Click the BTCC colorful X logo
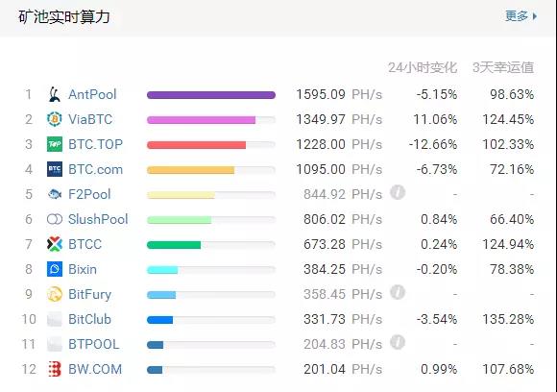The width and height of the screenshot is (557, 392). (55, 244)
